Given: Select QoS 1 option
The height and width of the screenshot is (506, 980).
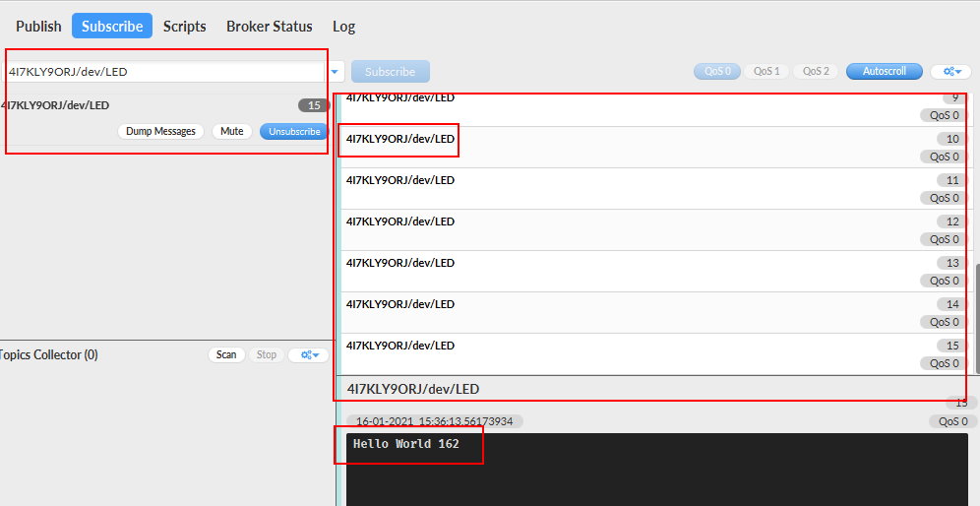Looking at the screenshot, I should click(766, 72).
